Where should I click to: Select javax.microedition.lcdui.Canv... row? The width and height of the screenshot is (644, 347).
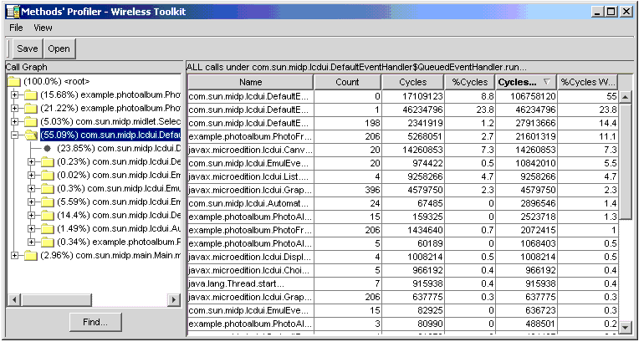pos(403,150)
